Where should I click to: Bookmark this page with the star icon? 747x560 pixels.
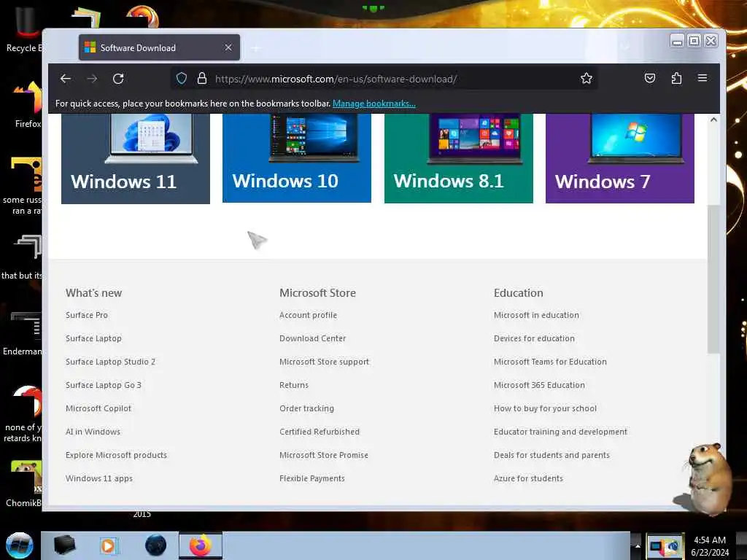point(587,79)
